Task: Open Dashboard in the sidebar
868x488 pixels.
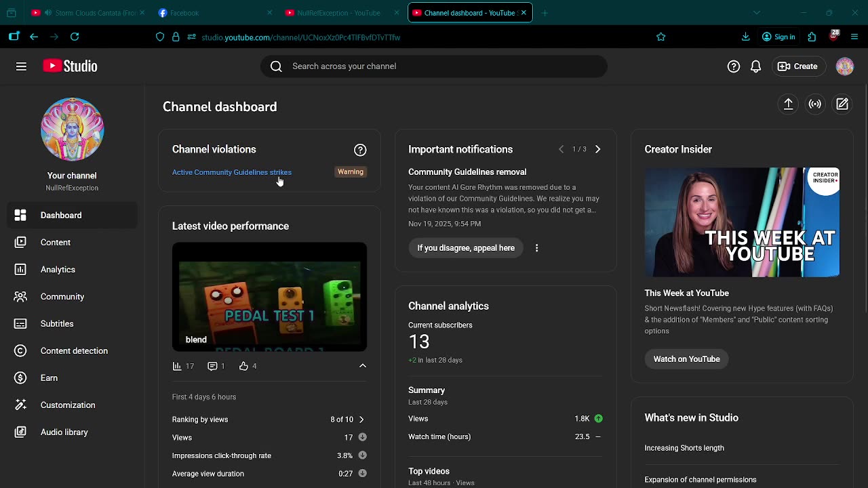Action: point(72,216)
